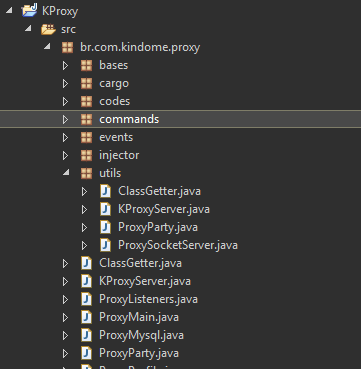Click the cargo package icon
This screenshot has height=369, width=361.
86,83
